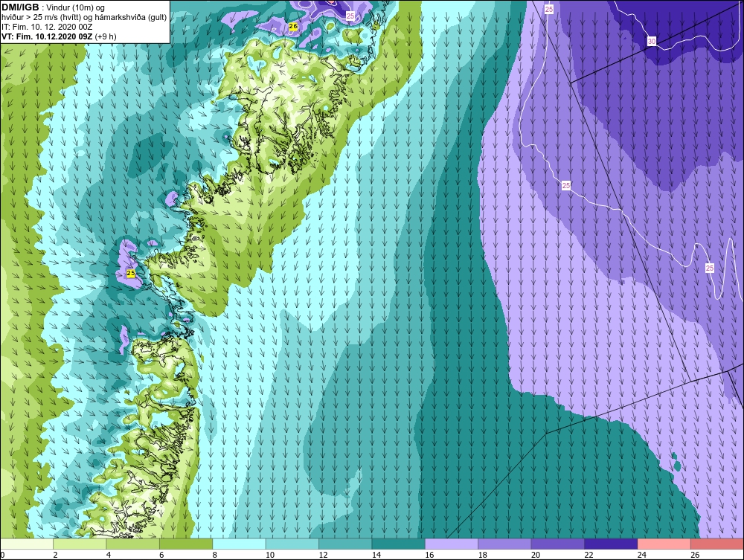Click the 'DMI/IGB' title text
Screen dimensions: 744x560
pyautogui.click(x=20, y=7)
